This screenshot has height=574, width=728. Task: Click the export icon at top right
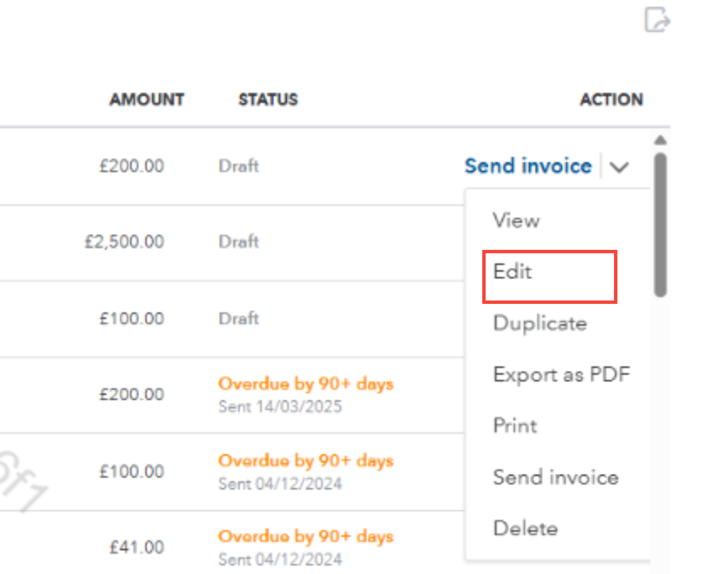coord(657,19)
